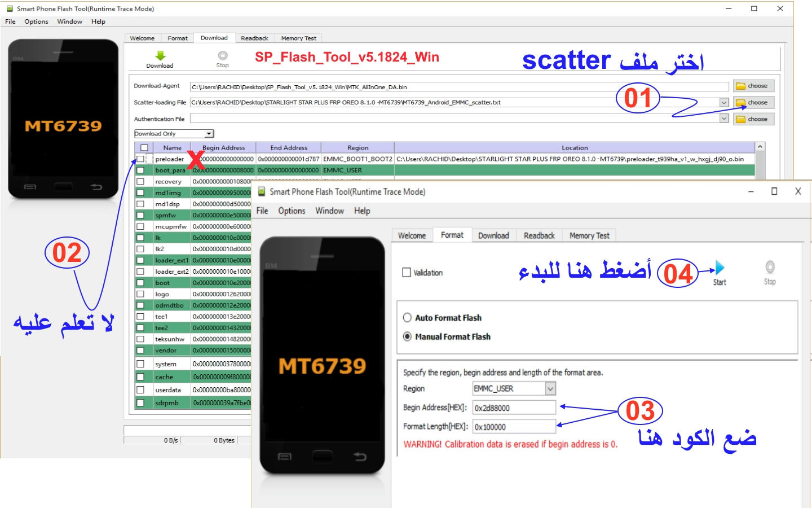Switch to Memory Test tab in the front window
The image size is (812, 508).
tap(589, 236)
